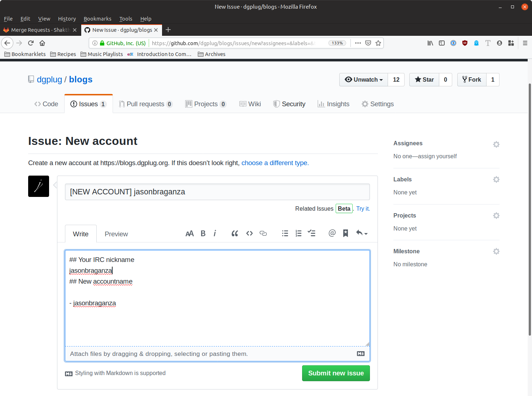The height and width of the screenshot is (396, 532).
Task: Open the Tools menu
Action: click(126, 19)
